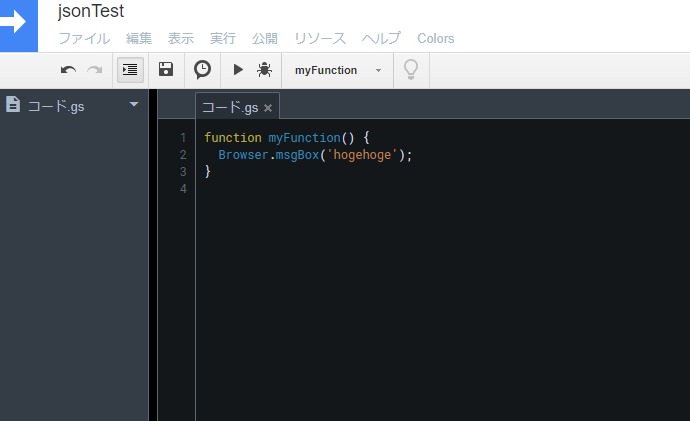Select コード.gs in the file sidebar
Image resolution: width=690 pixels, height=421 pixels.
tap(56, 106)
